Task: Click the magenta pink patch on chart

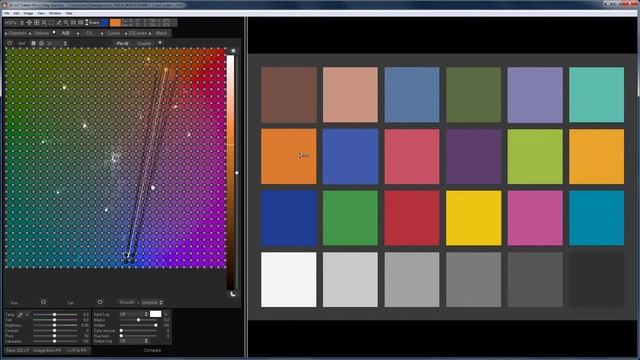Action: [535, 218]
